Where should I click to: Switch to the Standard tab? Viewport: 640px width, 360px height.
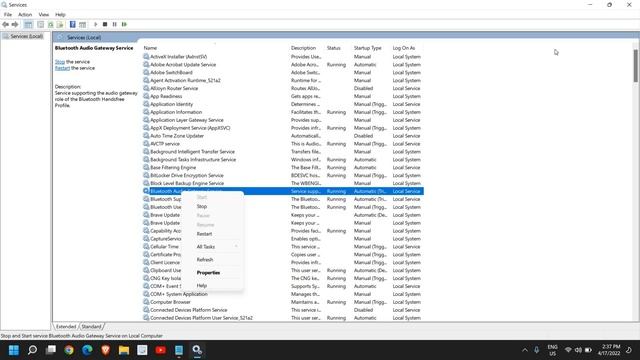pyautogui.click(x=91, y=327)
